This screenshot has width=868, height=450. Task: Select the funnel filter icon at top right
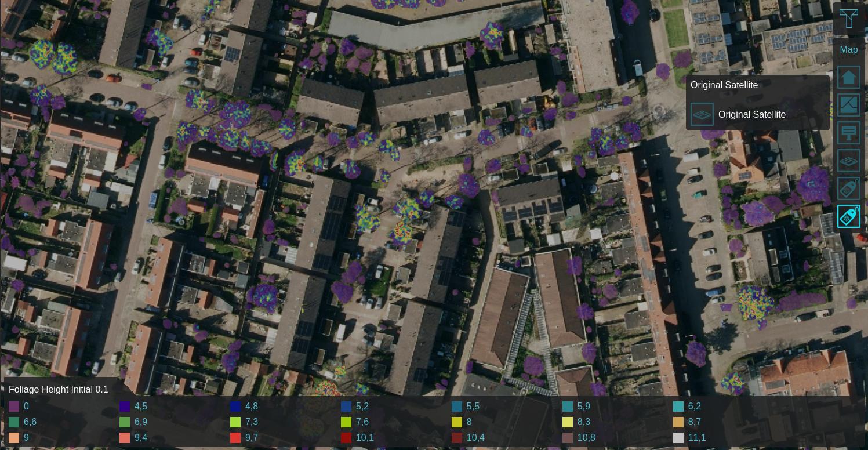coord(849,18)
